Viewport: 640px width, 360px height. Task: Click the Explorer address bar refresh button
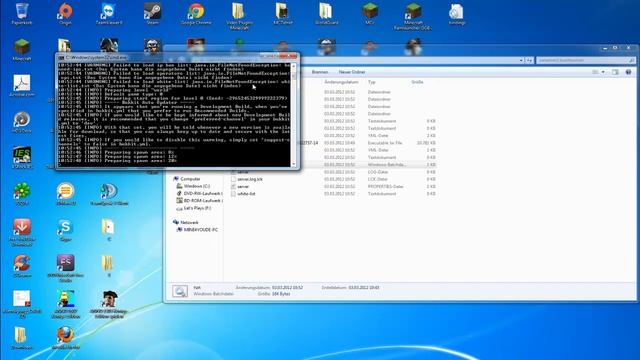(529, 60)
